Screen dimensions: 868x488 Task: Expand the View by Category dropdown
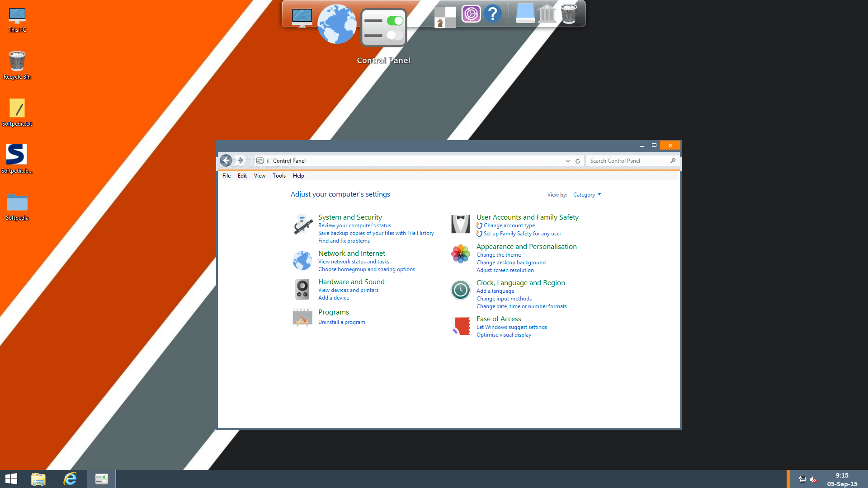(x=587, y=195)
